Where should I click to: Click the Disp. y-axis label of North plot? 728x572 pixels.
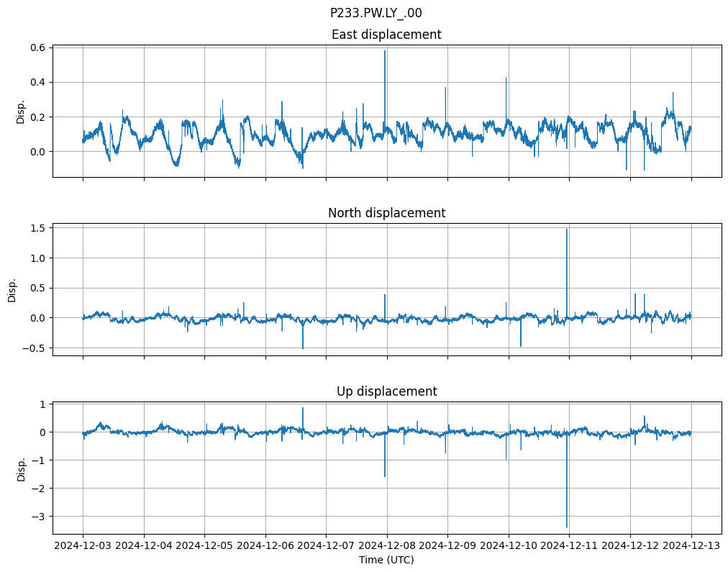(x=12, y=290)
